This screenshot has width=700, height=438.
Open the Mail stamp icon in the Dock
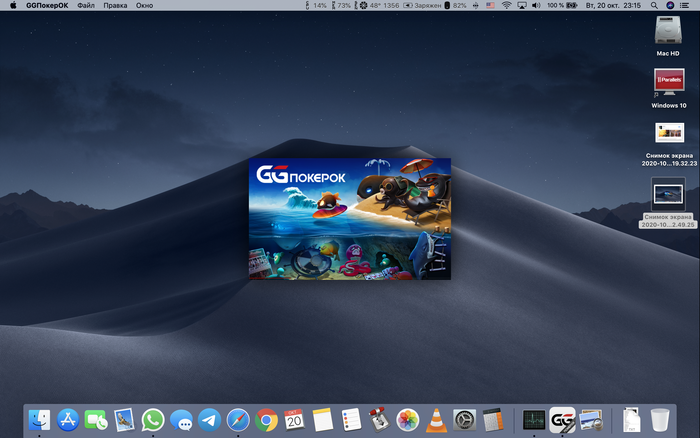coord(124,420)
